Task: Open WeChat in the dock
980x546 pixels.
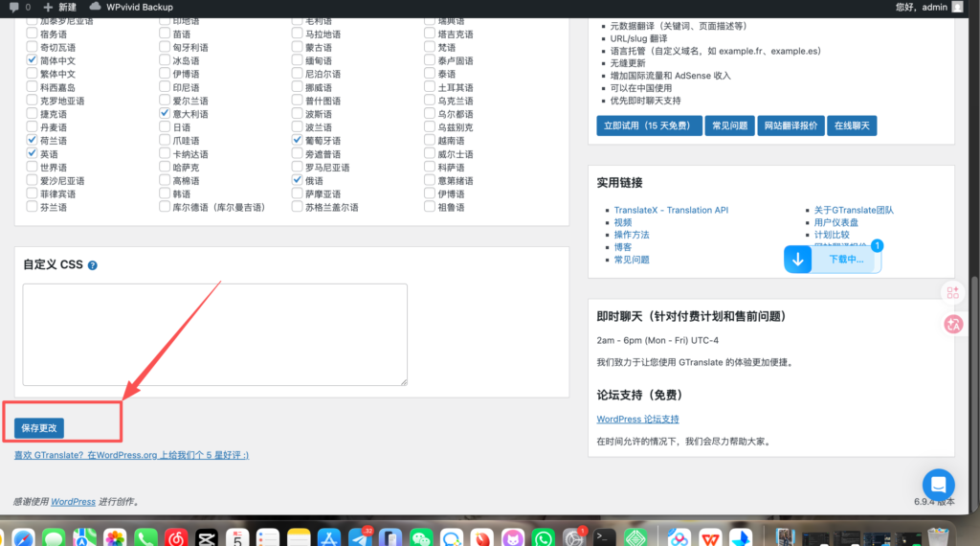Action: (x=421, y=538)
